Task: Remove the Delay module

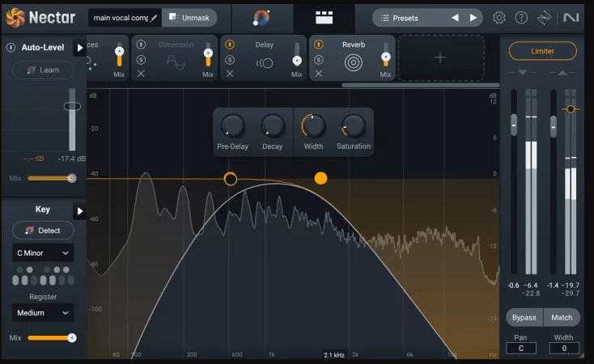Action: coord(230,74)
